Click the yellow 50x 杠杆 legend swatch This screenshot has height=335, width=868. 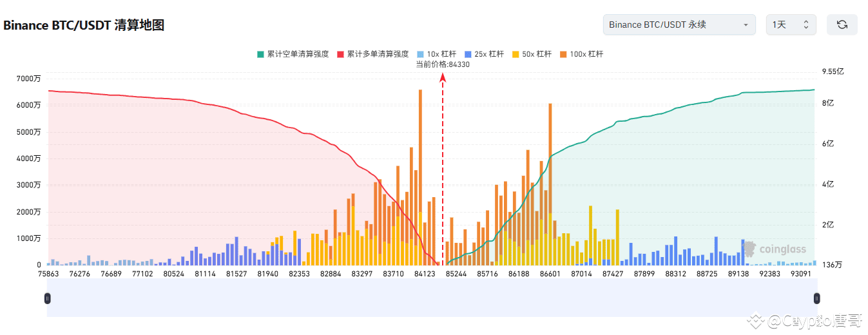tap(515, 54)
